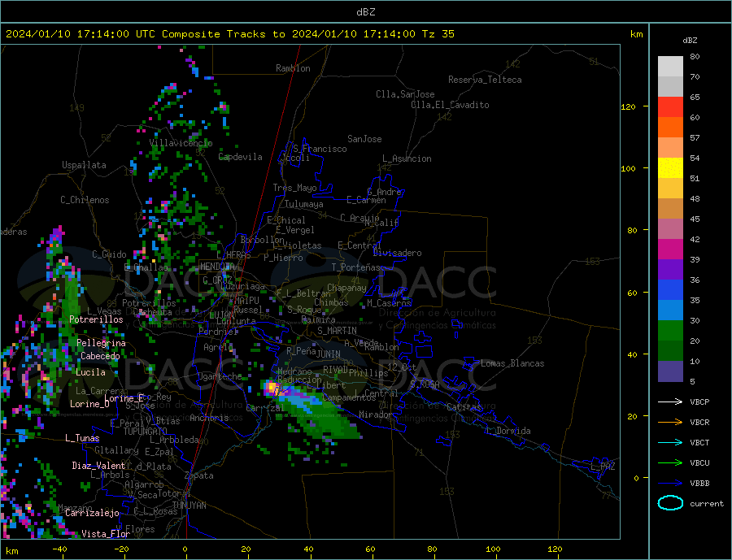Select the gray swatch between 70 and 65
The height and width of the screenshot is (560, 732).
(x=670, y=87)
